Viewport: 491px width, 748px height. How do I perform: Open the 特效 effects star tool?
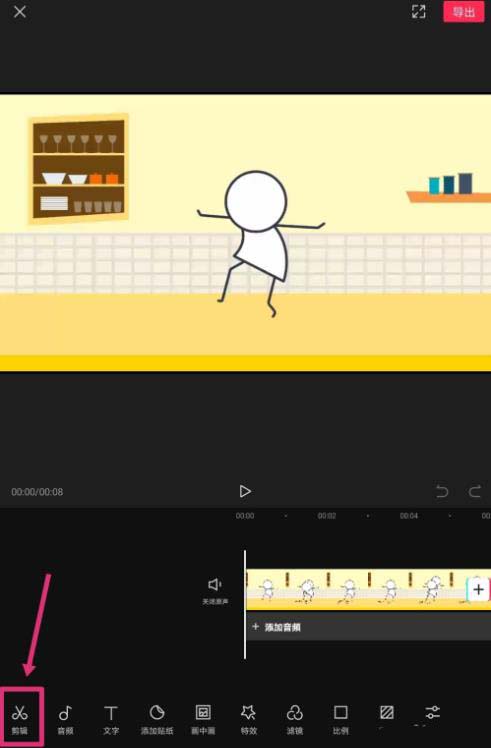tap(249, 719)
